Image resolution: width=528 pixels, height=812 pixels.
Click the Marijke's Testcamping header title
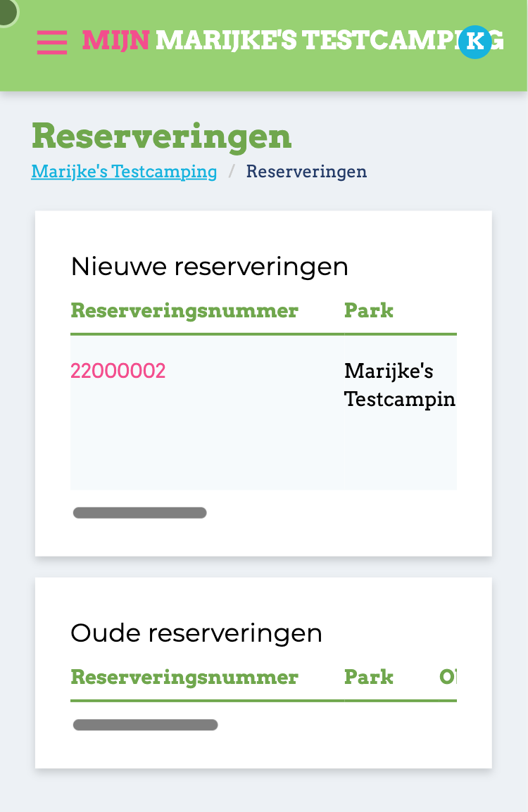point(329,40)
